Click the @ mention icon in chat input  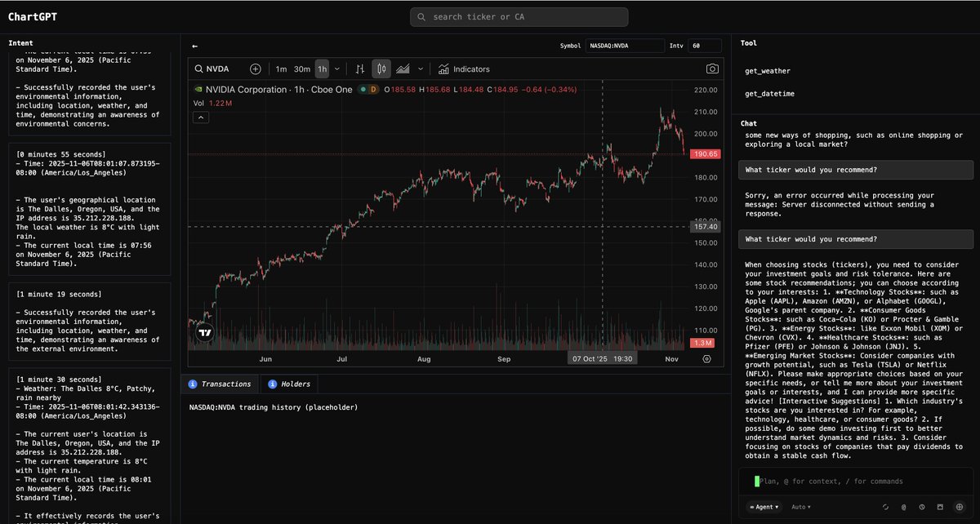pos(903,507)
